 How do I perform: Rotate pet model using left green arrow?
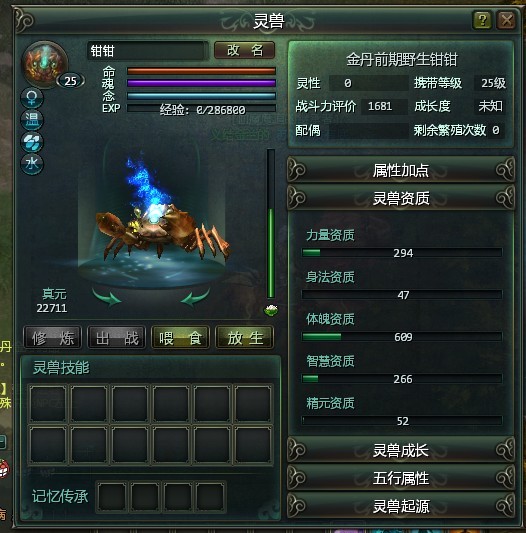pyautogui.click(x=107, y=297)
